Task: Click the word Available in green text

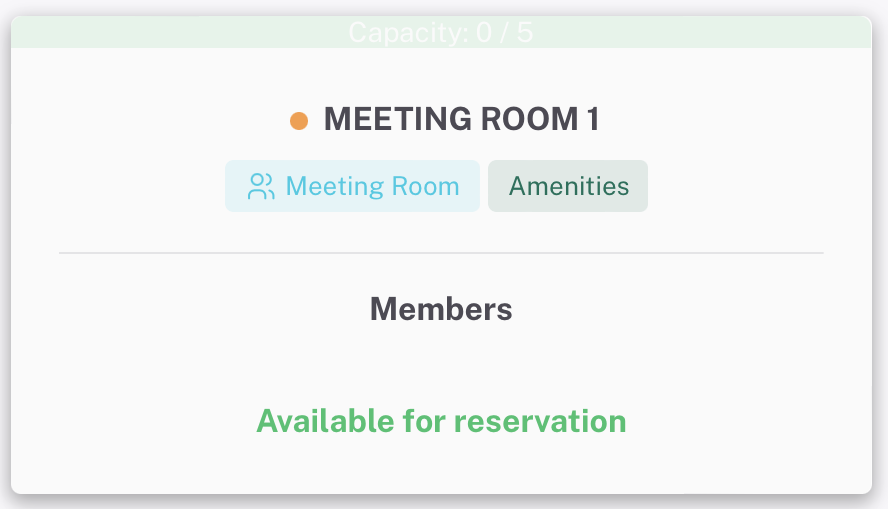Action: [x=326, y=421]
